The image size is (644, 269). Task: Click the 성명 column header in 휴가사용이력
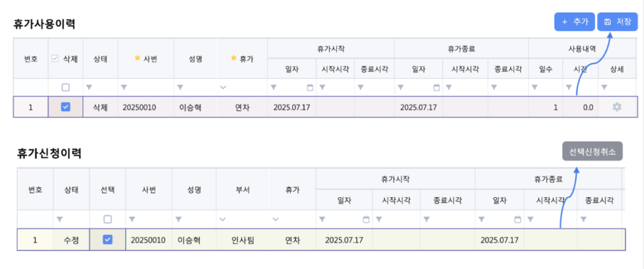(x=195, y=59)
